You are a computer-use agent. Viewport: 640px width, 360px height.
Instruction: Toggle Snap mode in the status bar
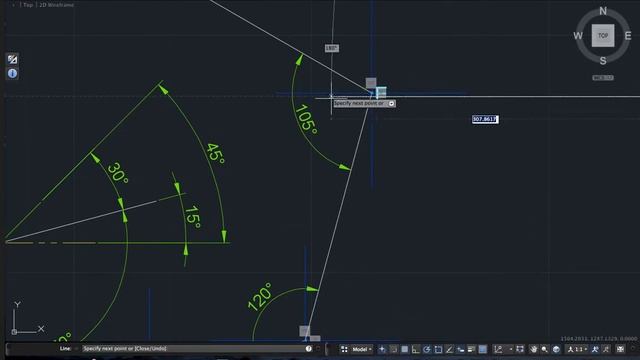tap(393, 349)
